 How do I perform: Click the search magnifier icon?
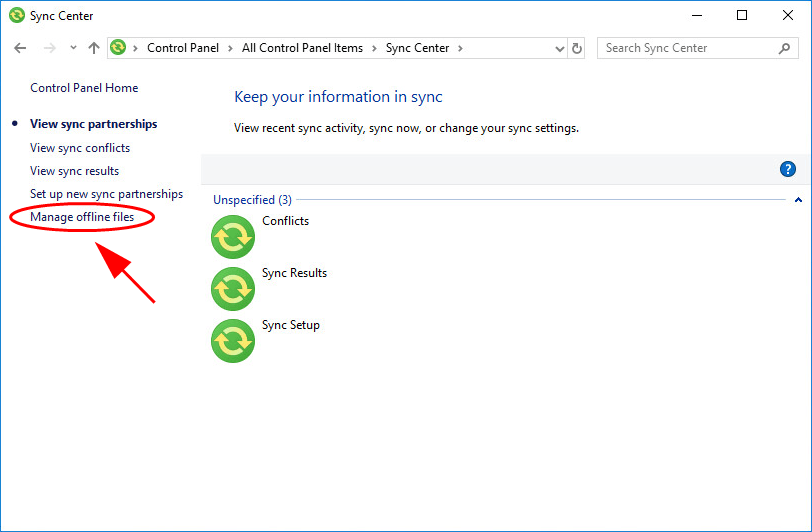(785, 48)
